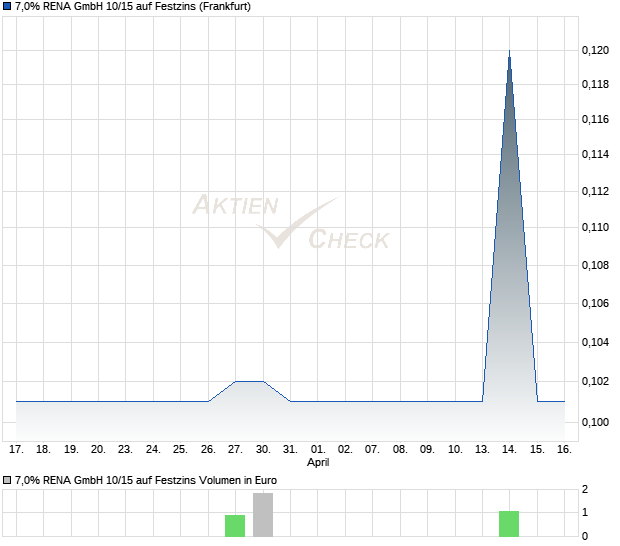The image size is (620, 546).
Task: Click the 'April' month label under the x-axis
Action: tap(318, 462)
